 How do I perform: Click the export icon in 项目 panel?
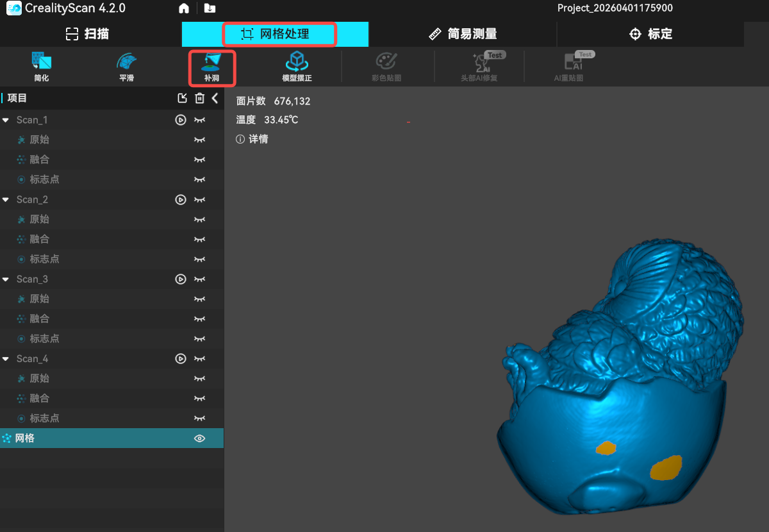pyautogui.click(x=183, y=98)
